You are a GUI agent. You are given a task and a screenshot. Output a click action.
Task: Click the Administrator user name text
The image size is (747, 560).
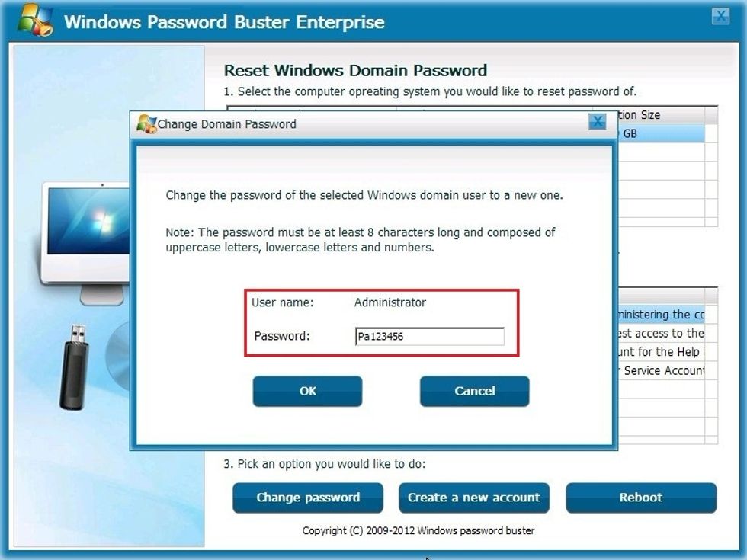tap(390, 302)
